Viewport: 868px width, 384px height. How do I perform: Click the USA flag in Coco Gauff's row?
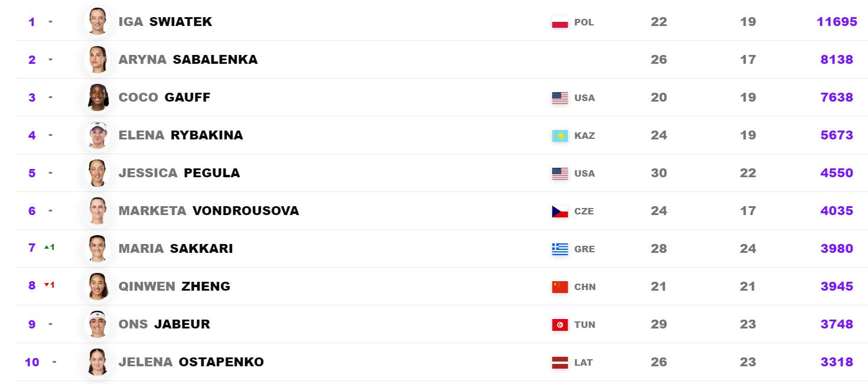[559, 98]
